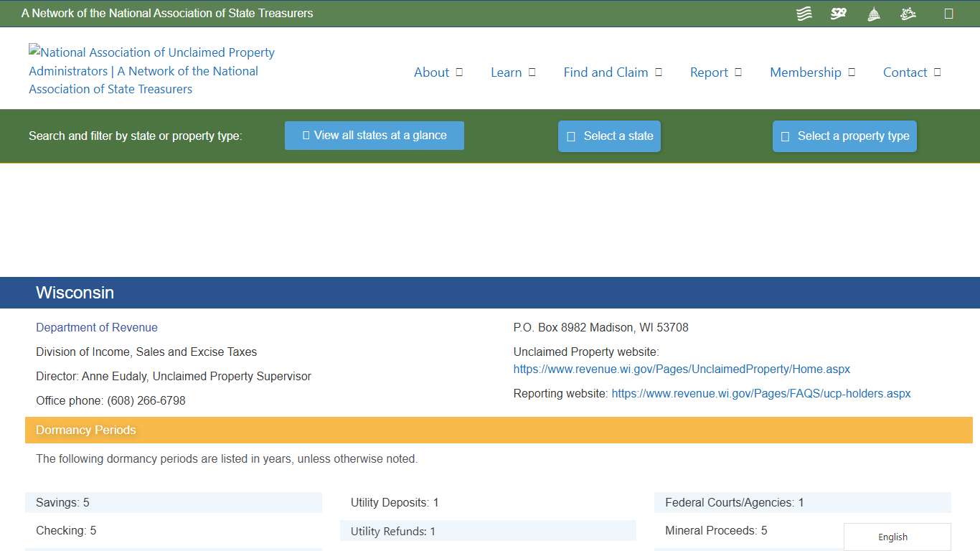The image size is (980, 551).
Task: Open search from the top green bar
Action: point(949,13)
